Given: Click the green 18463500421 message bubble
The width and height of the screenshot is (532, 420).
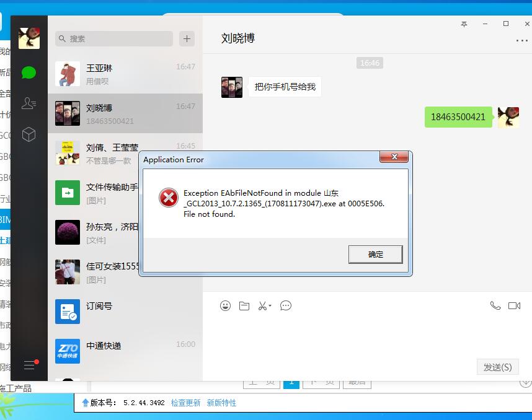Looking at the screenshot, I should [x=458, y=117].
